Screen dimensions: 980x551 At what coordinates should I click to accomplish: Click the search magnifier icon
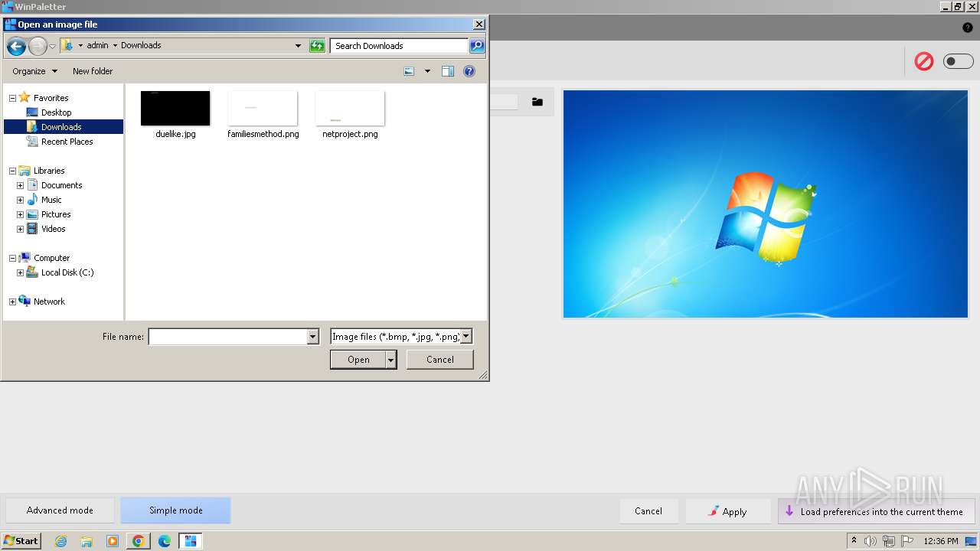click(x=477, y=46)
